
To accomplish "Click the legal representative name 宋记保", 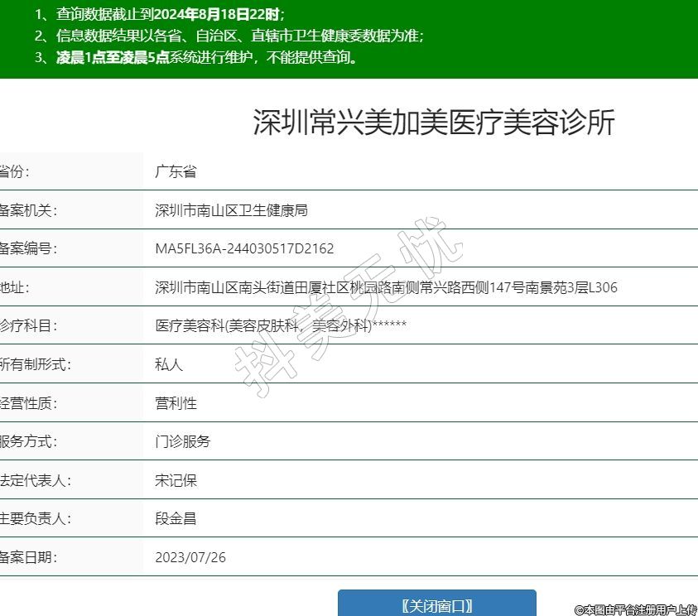I will 176,480.
